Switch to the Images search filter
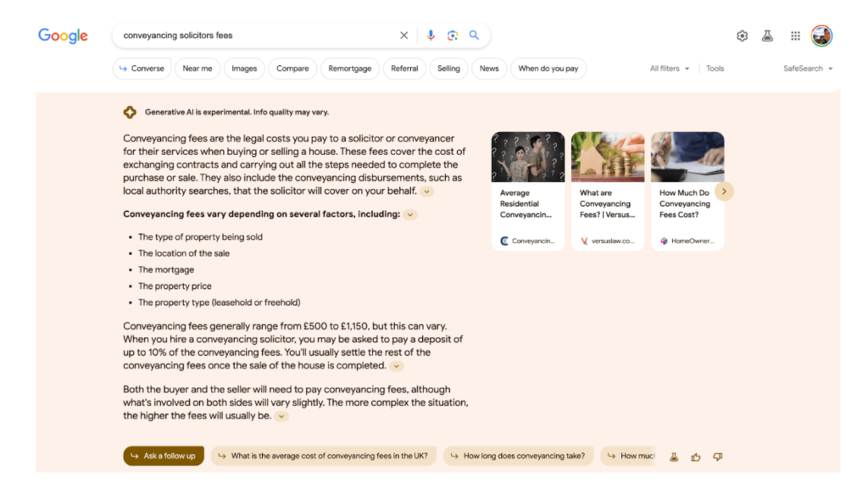 (x=244, y=68)
